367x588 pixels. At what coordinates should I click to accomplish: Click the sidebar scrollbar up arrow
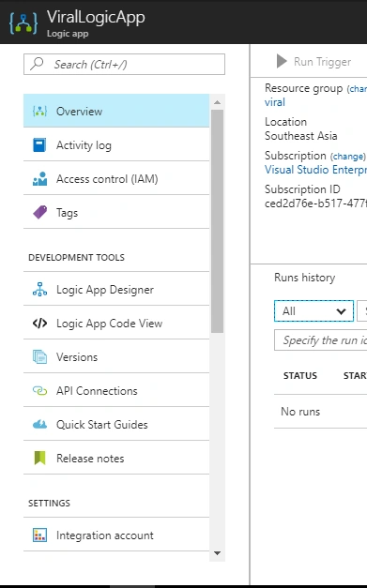click(217, 102)
